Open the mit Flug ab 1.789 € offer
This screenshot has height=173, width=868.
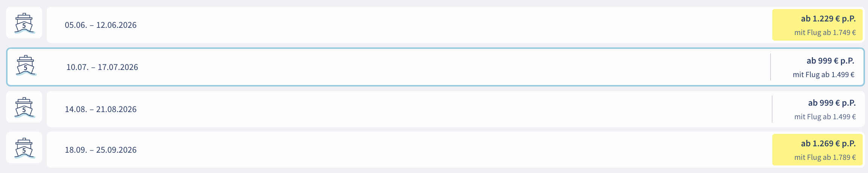point(825,158)
